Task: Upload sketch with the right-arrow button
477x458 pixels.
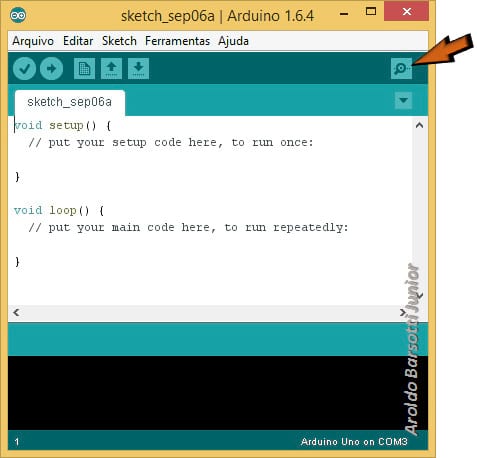Action: coord(51,69)
